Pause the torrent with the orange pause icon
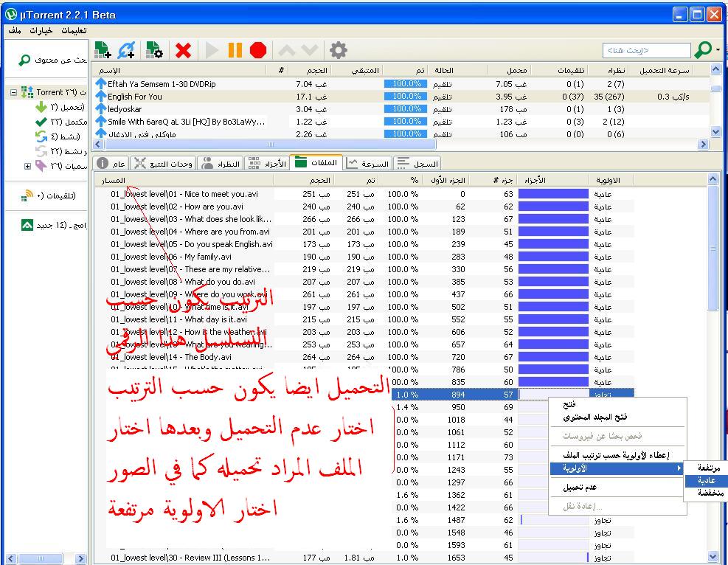This screenshot has width=728, height=565. [x=235, y=50]
